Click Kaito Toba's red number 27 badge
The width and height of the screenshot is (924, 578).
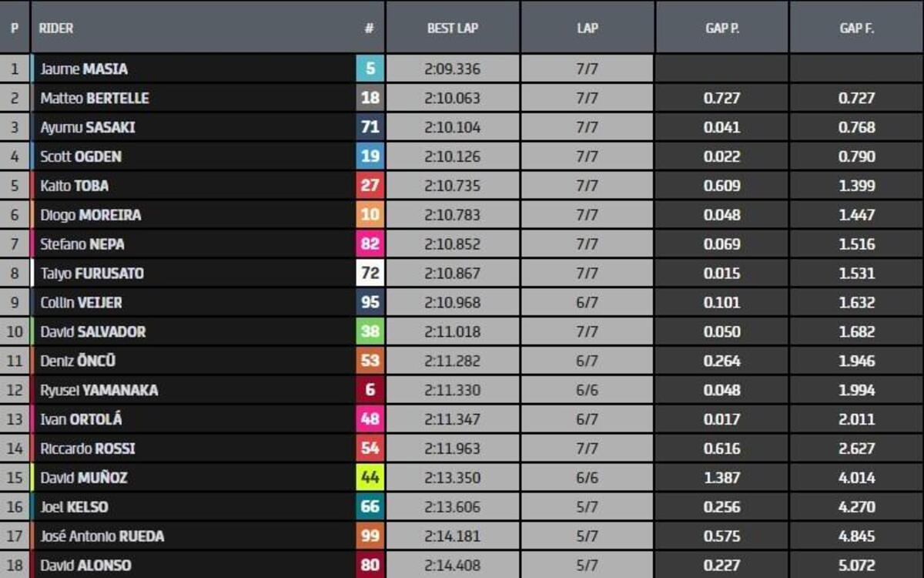click(370, 186)
